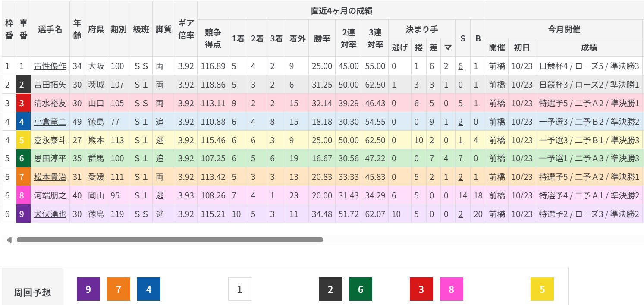Open racer profile for 清水裕友

[50, 103]
